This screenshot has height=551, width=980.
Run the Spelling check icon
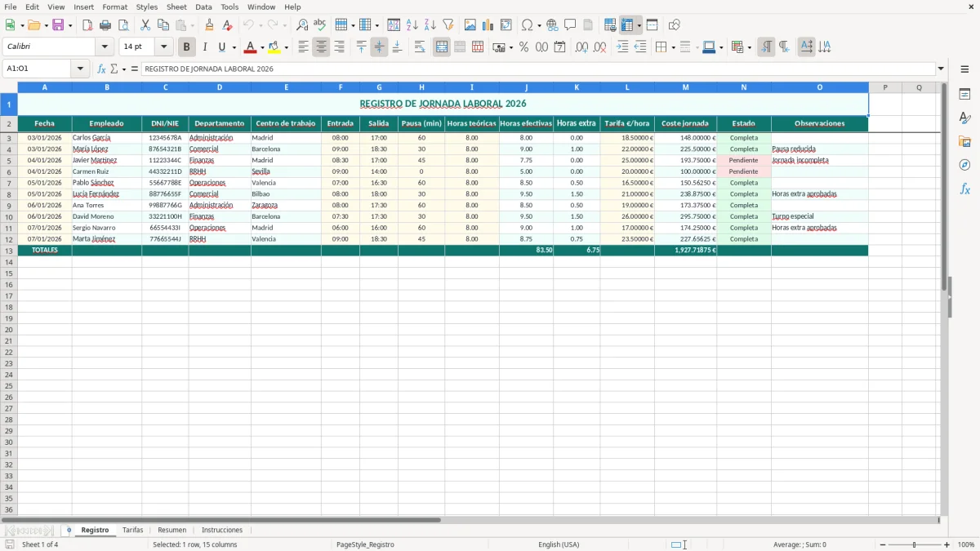(320, 25)
